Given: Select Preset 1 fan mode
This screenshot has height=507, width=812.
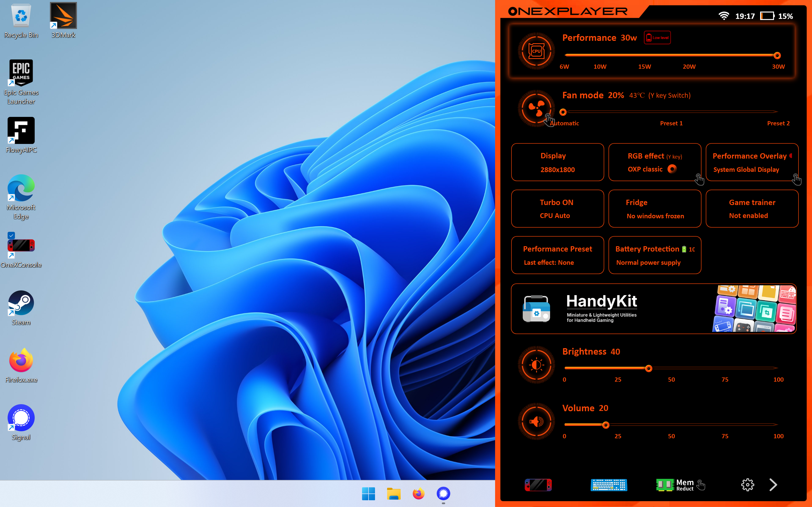Looking at the screenshot, I should (671, 123).
